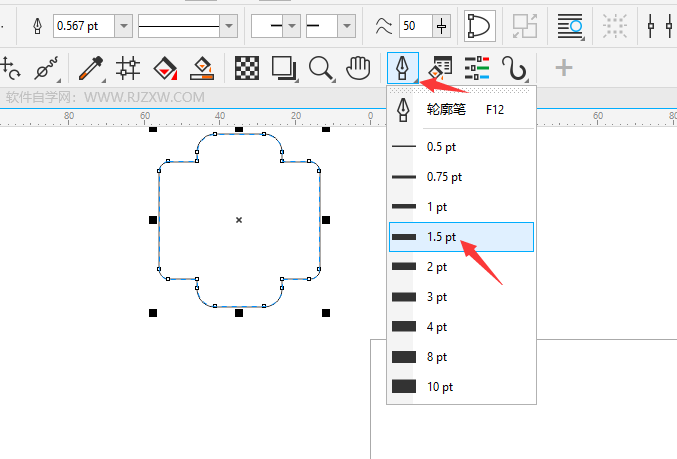Set outline width to 10 pt
Viewport: 677px width, 459px height.
click(461, 387)
